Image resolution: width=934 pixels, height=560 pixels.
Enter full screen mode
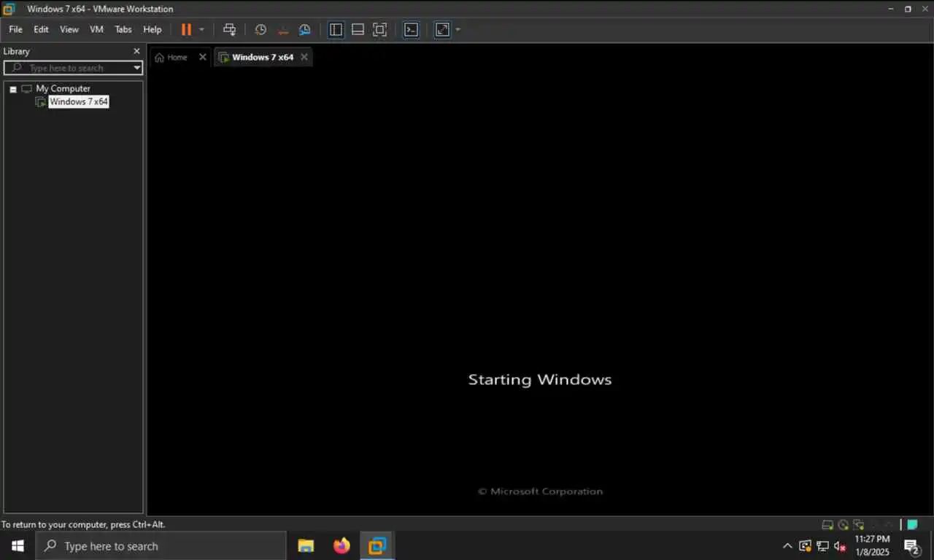tap(379, 30)
